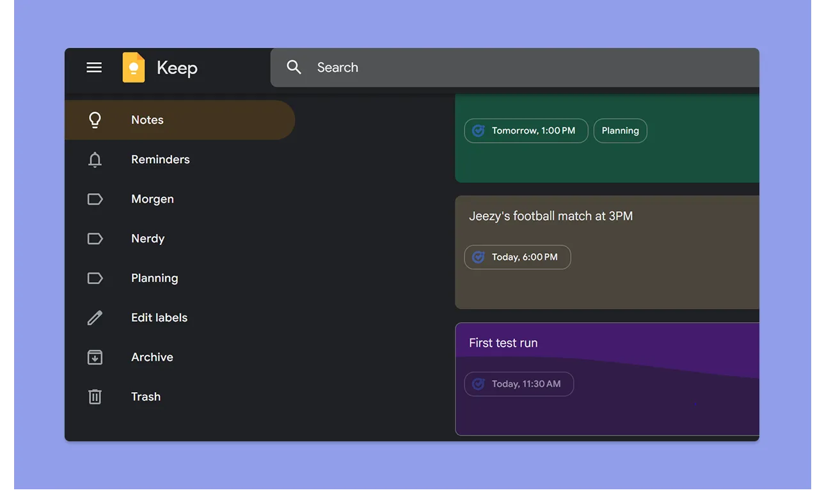The width and height of the screenshot is (824, 504).
Task: Click the search magnifier icon
Action: [294, 67]
